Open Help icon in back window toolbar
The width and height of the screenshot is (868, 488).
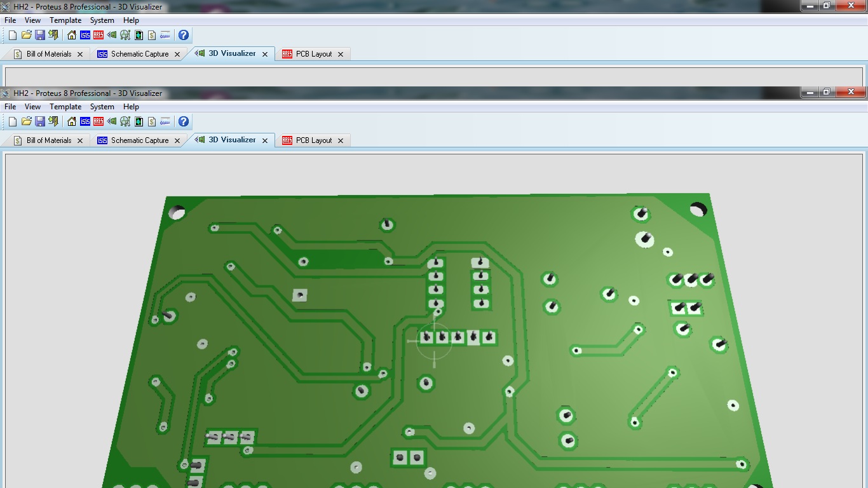click(184, 35)
